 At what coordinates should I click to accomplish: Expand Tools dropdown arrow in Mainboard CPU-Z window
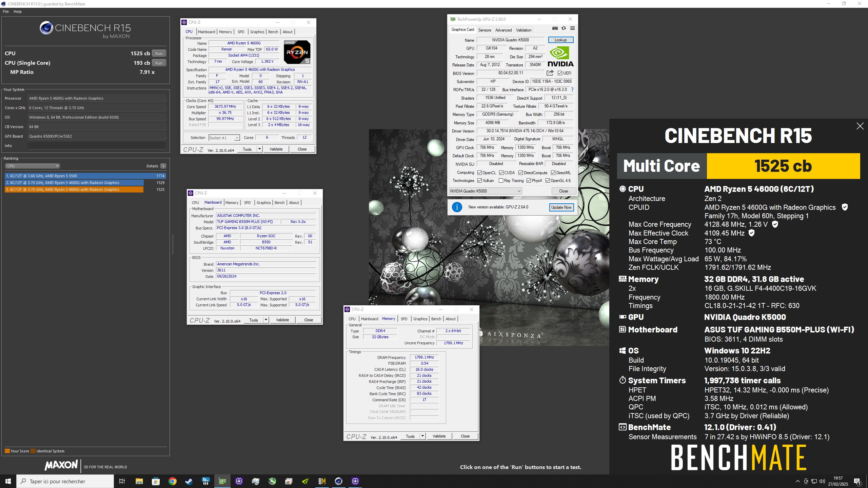(x=266, y=320)
